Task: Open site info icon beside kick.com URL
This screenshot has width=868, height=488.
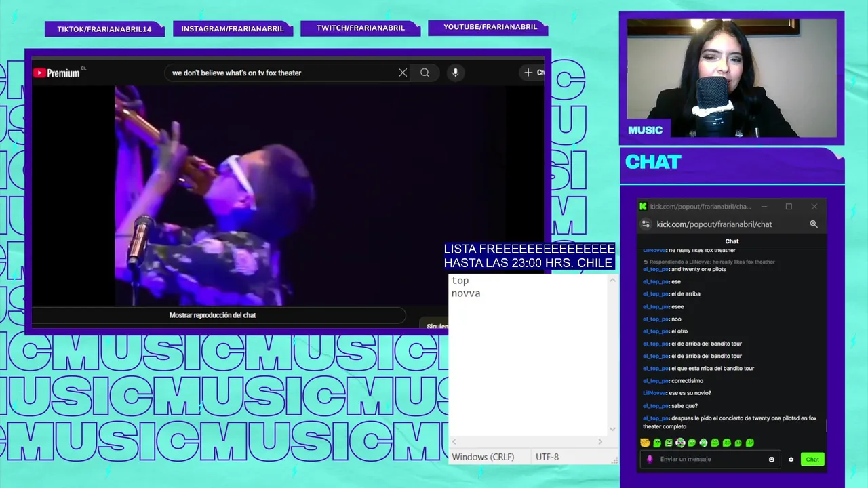Action: [x=646, y=224]
